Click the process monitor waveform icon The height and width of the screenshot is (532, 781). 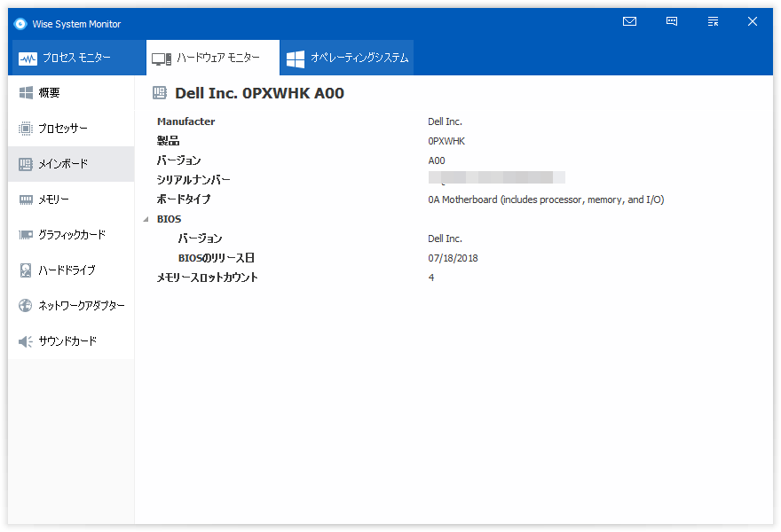28,59
